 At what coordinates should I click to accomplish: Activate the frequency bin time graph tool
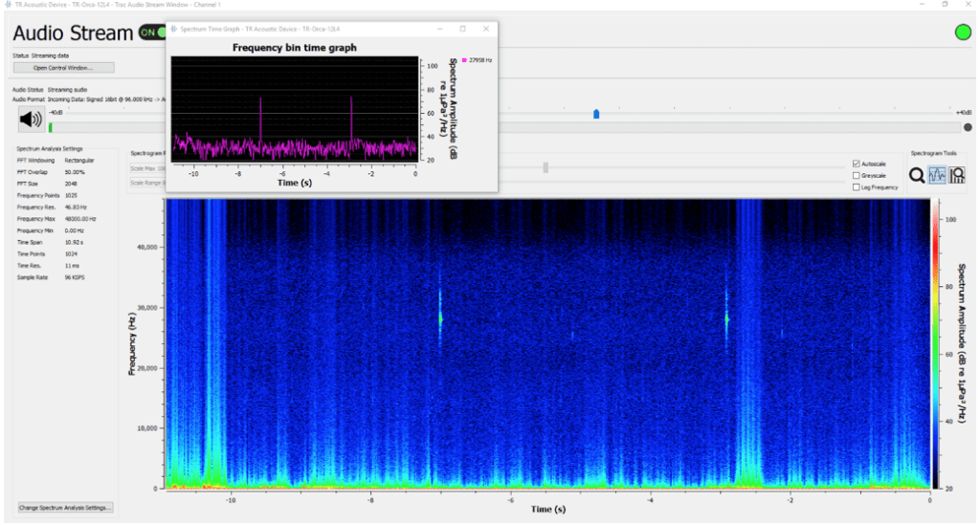[x=937, y=175]
